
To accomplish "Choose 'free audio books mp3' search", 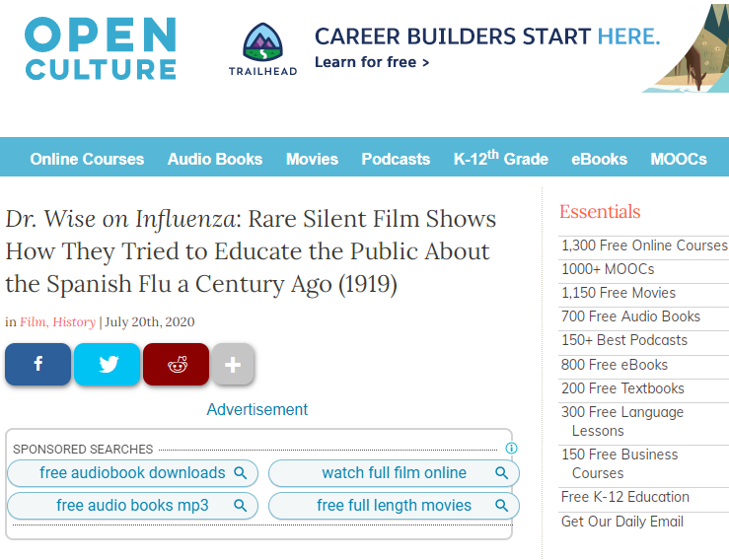I will click(x=132, y=506).
